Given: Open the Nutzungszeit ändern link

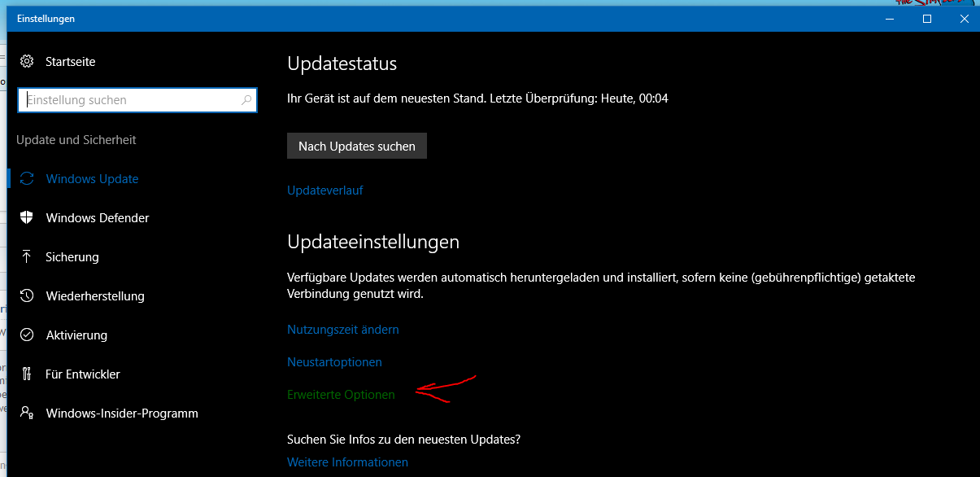Looking at the screenshot, I should pos(343,330).
